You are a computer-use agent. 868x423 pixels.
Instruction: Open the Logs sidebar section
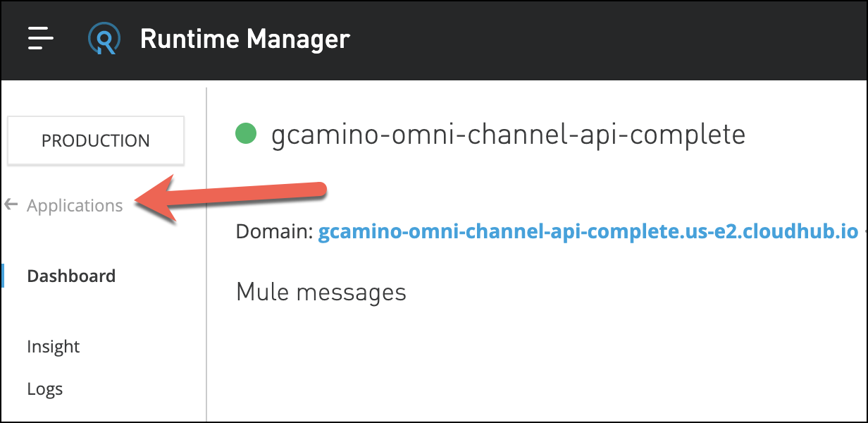[x=45, y=389]
